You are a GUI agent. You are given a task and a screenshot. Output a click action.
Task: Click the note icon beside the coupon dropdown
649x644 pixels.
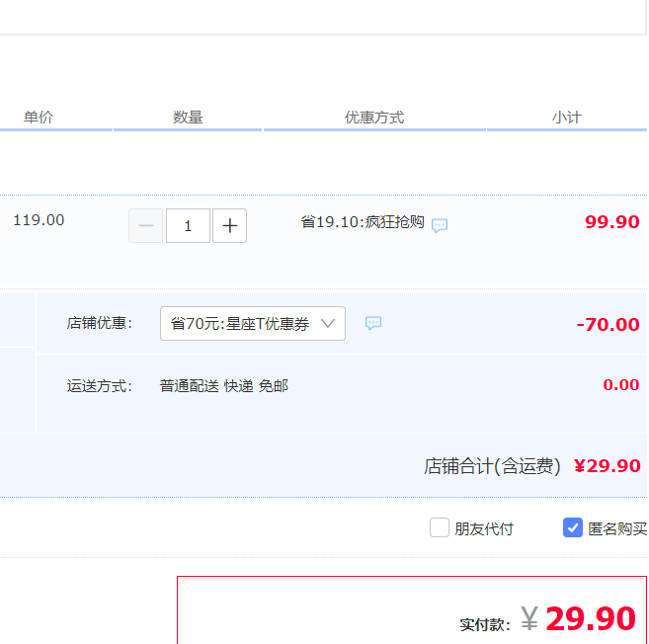point(373,323)
